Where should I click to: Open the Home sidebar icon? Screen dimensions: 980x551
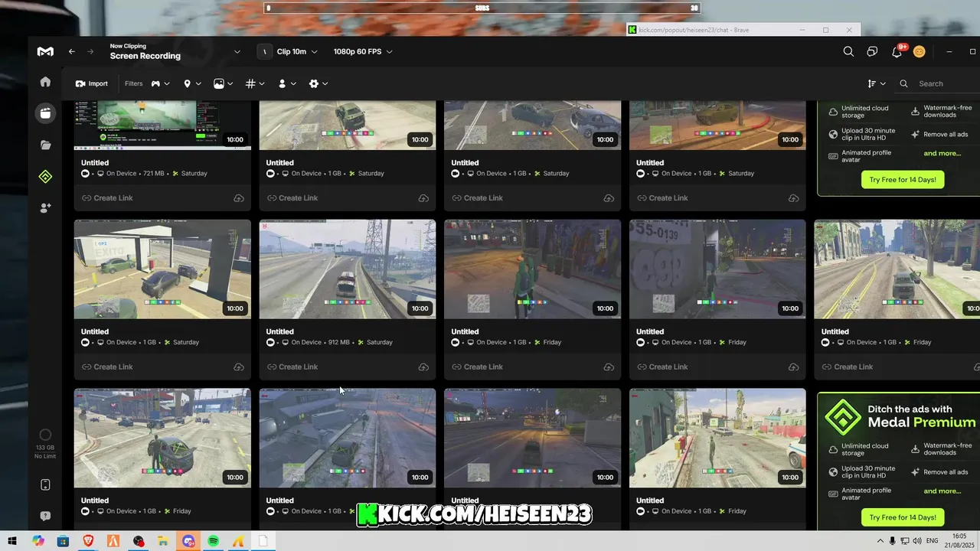tap(45, 82)
